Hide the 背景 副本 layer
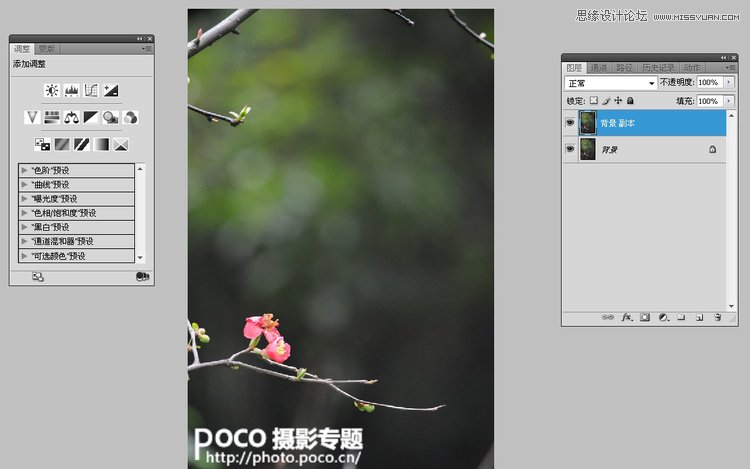Screen dimensions: 750x469 coord(570,123)
